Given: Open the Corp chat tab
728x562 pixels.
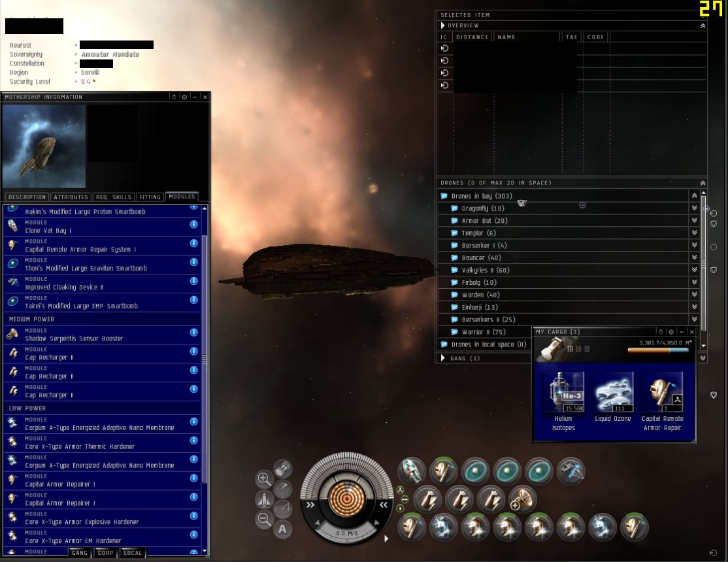Looking at the screenshot, I should (x=105, y=553).
